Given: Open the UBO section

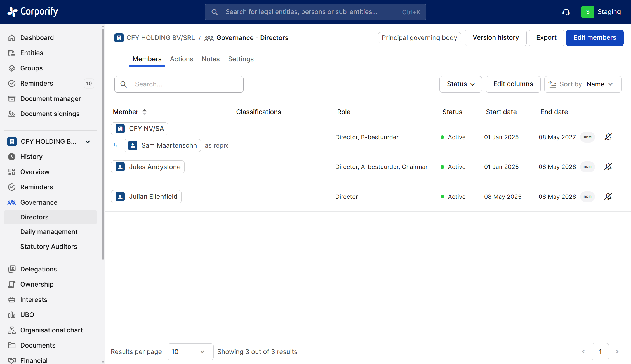Looking at the screenshot, I should point(27,315).
